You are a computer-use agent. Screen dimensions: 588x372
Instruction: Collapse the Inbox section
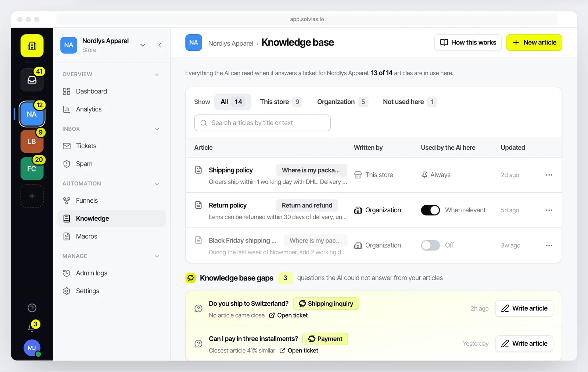[x=157, y=129]
